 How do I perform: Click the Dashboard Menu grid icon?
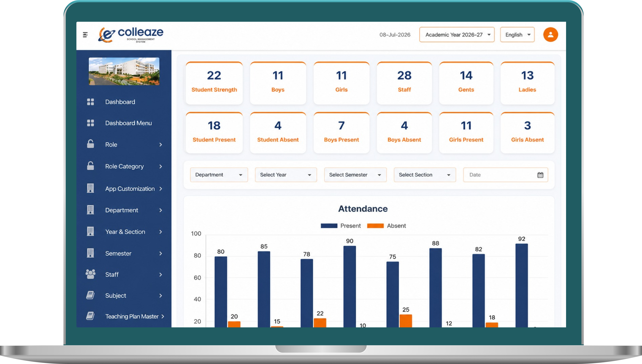tap(90, 123)
